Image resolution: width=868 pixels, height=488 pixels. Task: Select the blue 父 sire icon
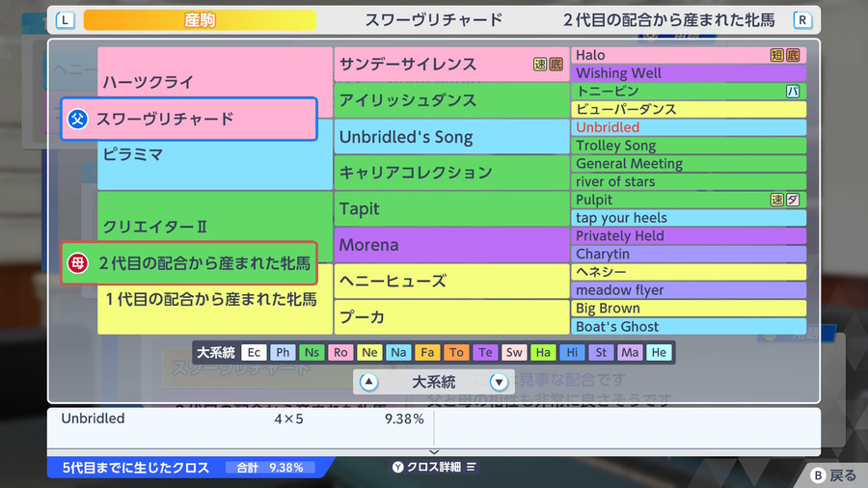(77, 119)
